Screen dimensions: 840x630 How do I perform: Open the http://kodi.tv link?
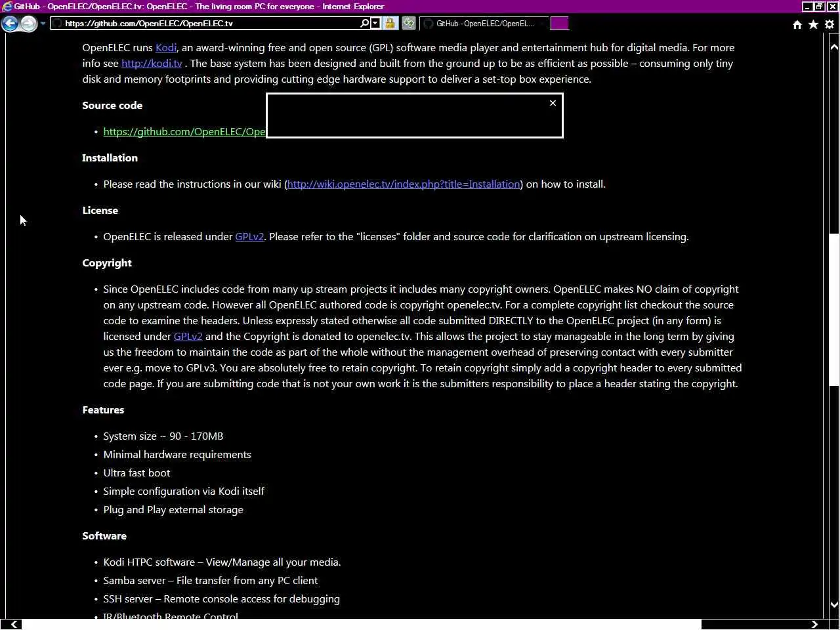[x=152, y=64]
